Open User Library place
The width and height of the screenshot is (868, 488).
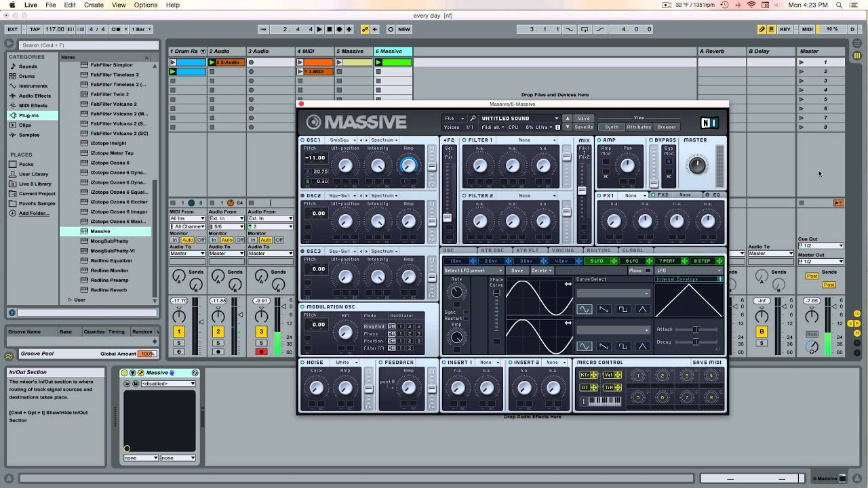tap(33, 174)
